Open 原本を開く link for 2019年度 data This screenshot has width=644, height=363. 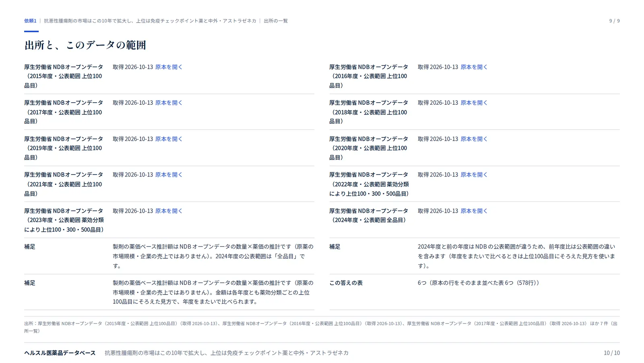[169, 139]
